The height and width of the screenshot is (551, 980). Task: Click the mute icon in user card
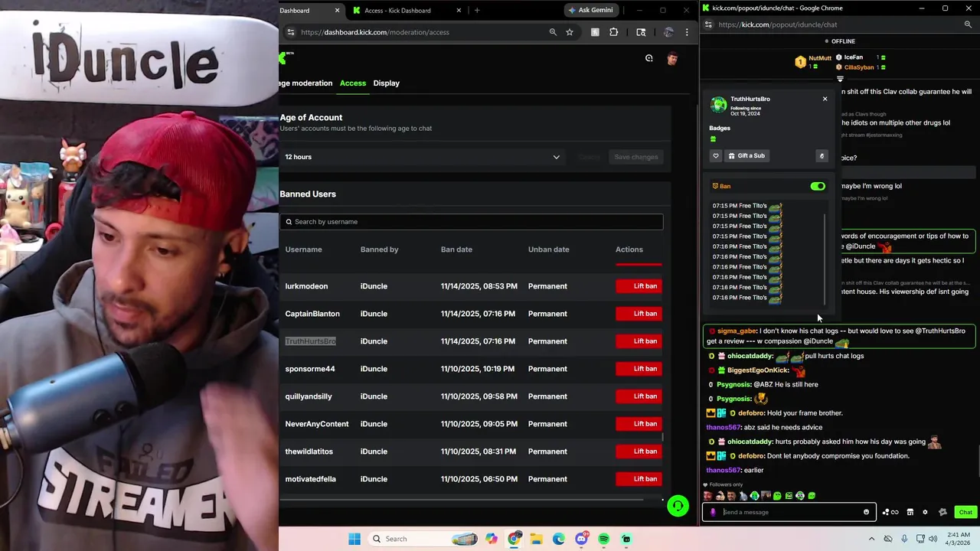pyautogui.click(x=822, y=156)
